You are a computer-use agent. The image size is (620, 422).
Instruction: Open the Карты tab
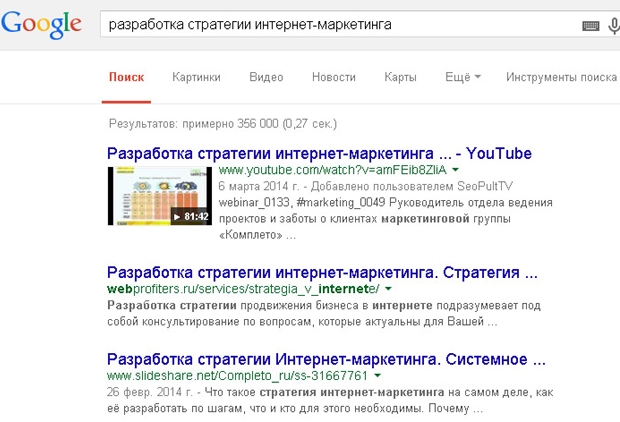click(x=400, y=77)
